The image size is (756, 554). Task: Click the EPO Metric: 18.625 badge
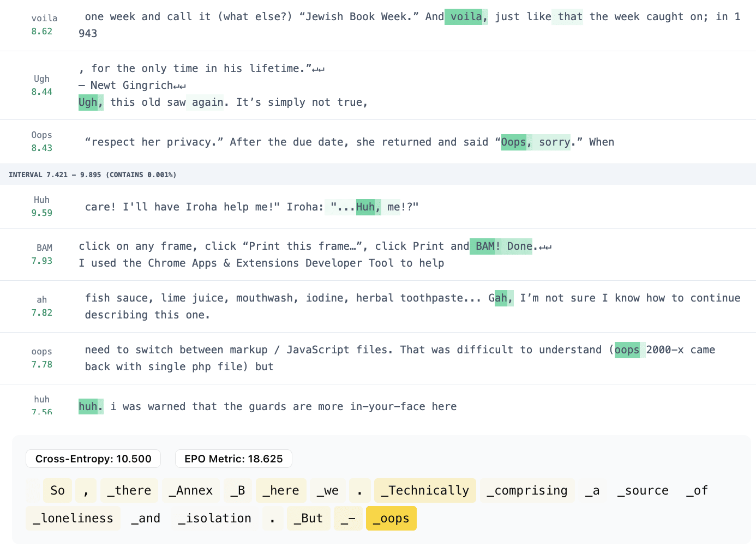tap(233, 459)
